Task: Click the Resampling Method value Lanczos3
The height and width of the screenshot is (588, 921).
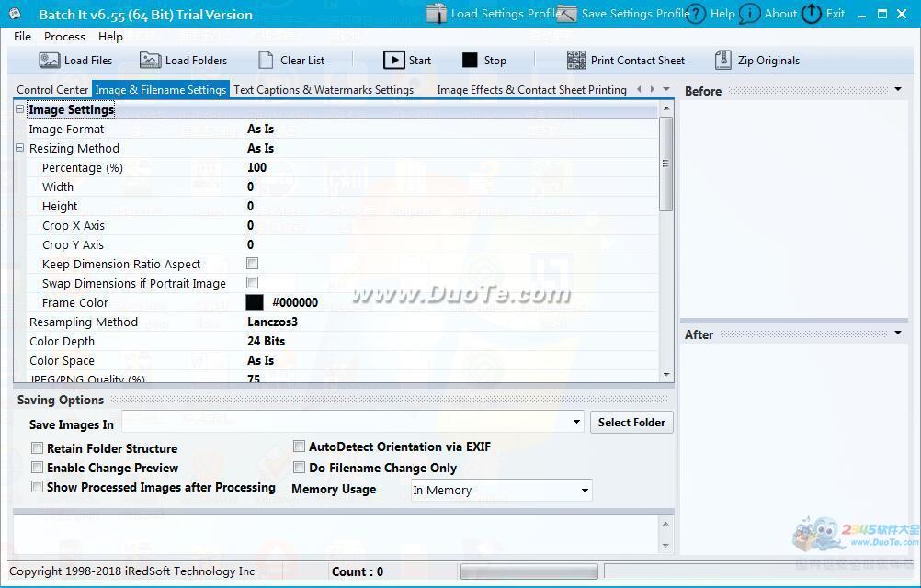Action: tap(273, 322)
